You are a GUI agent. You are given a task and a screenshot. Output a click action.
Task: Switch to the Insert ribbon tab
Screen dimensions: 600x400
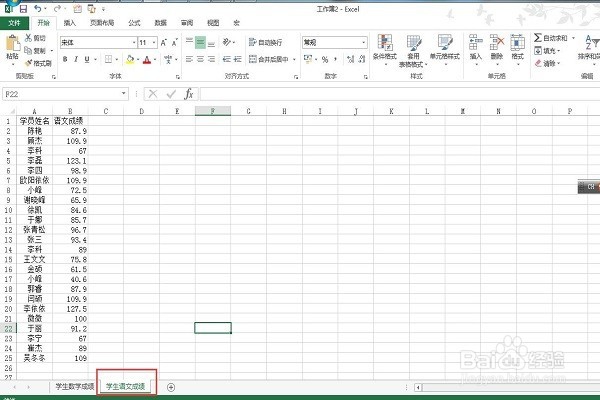(69, 23)
